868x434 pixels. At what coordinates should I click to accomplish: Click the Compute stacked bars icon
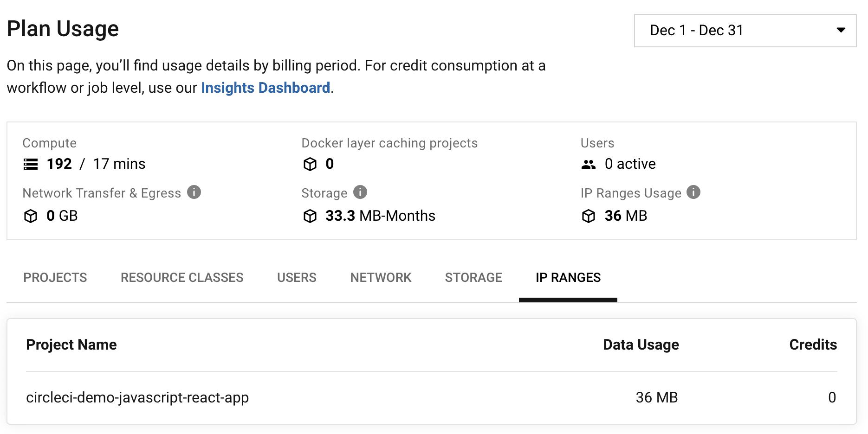(31, 164)
